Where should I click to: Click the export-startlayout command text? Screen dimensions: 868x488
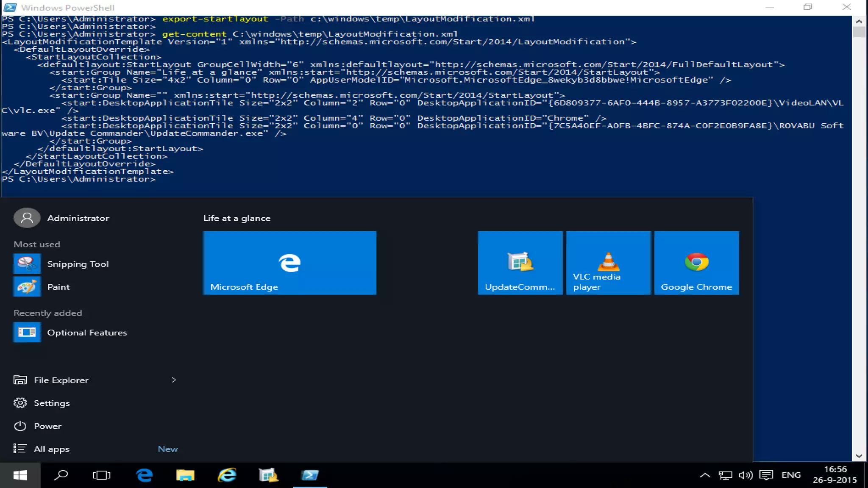pyautogui.click(x=215, y=19)
